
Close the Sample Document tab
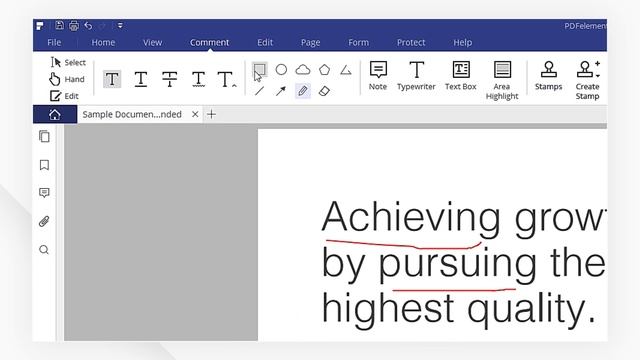click(195, 114)
